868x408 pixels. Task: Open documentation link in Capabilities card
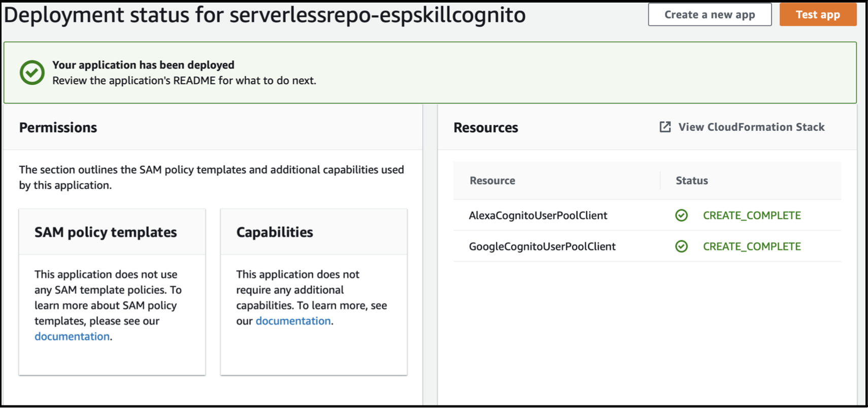(293, 321)
